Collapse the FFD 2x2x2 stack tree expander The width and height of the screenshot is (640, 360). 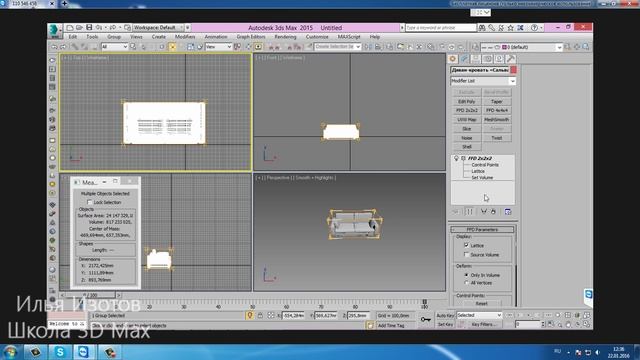[463, 158]
